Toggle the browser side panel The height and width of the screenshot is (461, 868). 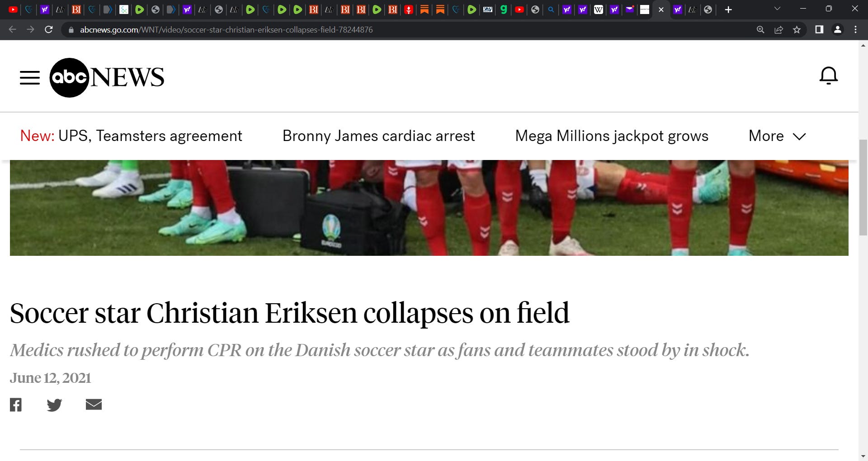pyautogui.click(x=819, y=30)
